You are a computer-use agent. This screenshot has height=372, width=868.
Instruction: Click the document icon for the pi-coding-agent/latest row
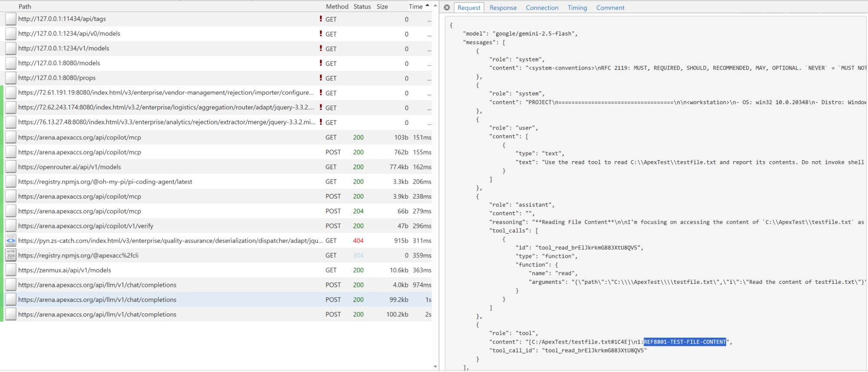[x=11, y=181]
